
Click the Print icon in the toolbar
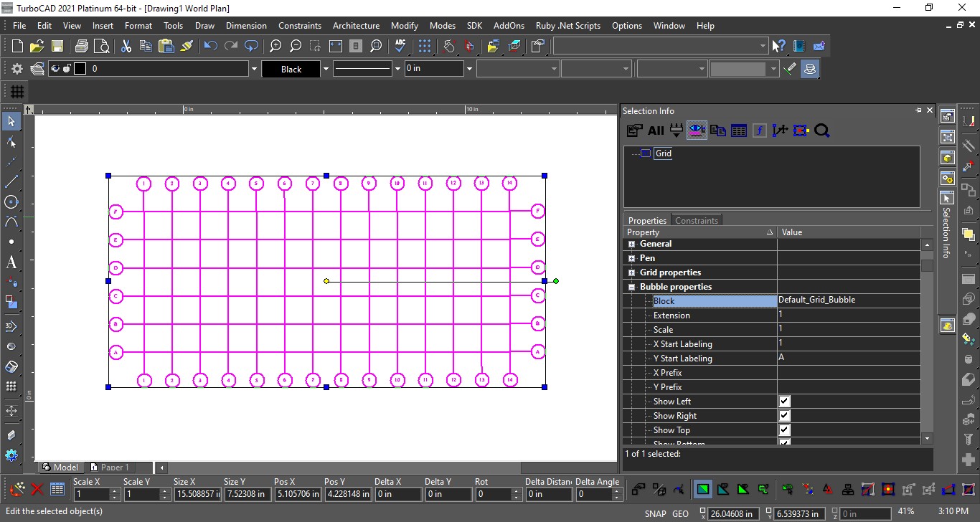point(82,46)
